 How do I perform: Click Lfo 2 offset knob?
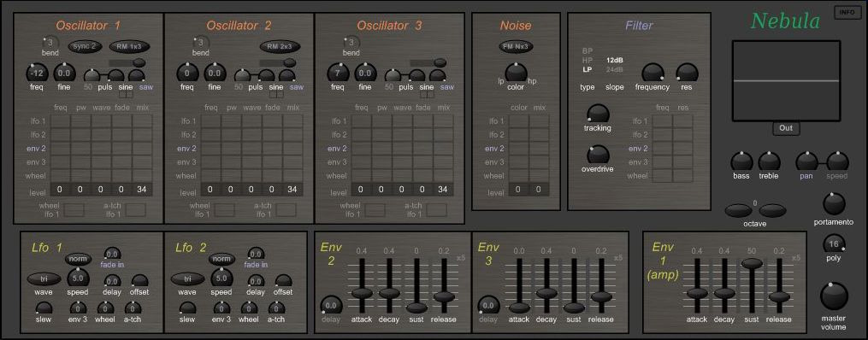283,281
